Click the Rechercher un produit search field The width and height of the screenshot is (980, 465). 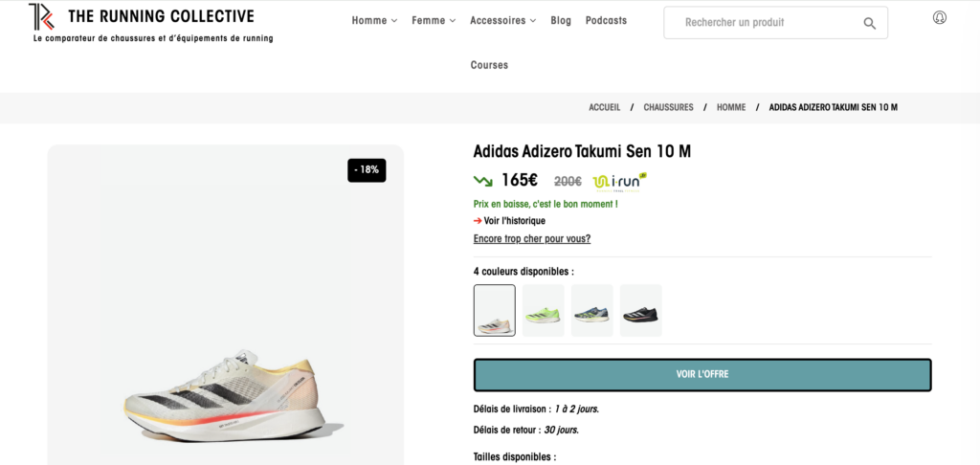[x=761, y=23]
